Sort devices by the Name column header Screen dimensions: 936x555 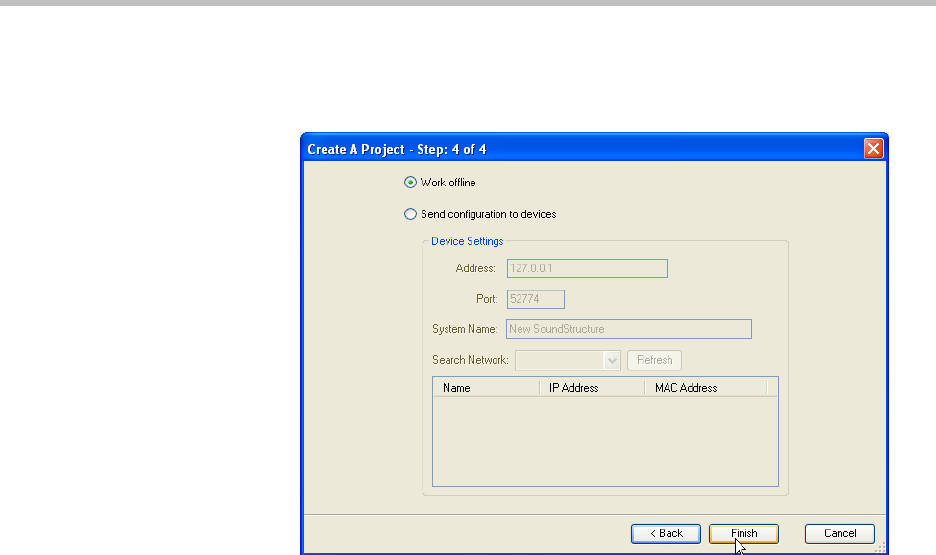coord(486,388)
